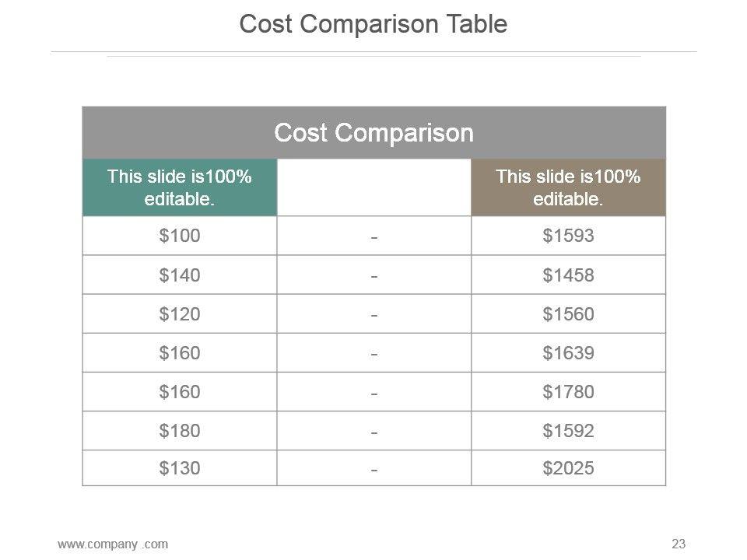747x560 pixels.
Task: Click the $2025 cell
Action: (568, 468)
